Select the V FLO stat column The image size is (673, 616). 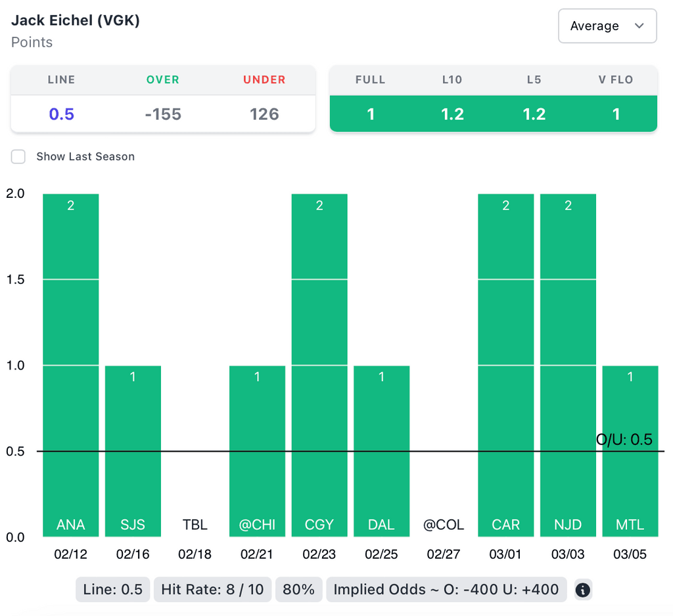pos(616,114)
